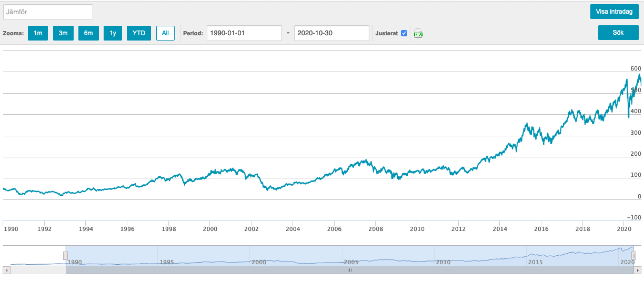
Task: Click the Period: label
Action: [193, 33]
